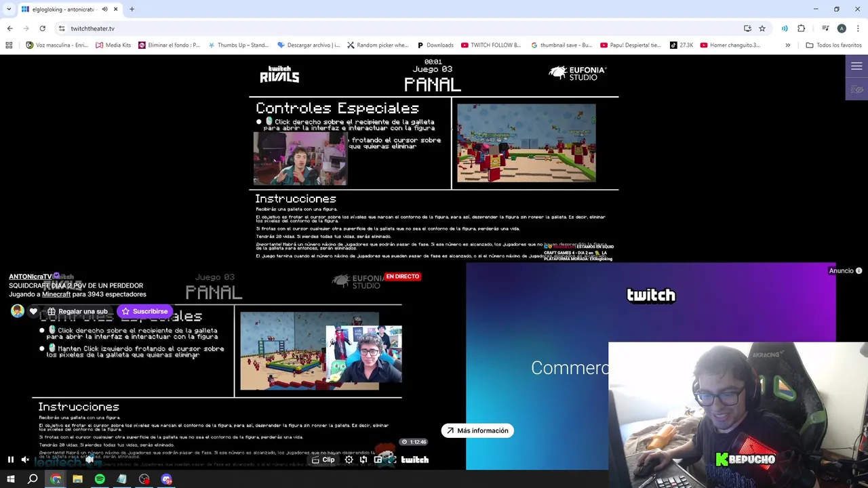Open the Extensions puzzle icon

tap(801, 28)
